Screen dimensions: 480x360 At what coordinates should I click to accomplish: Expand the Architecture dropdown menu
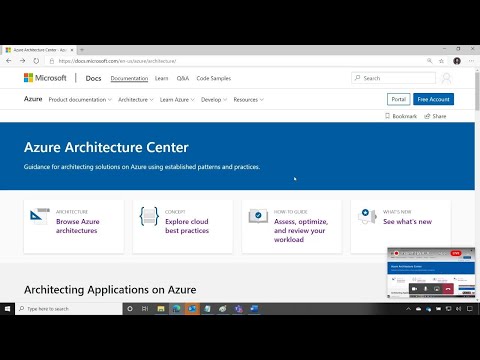pos(136,100)
